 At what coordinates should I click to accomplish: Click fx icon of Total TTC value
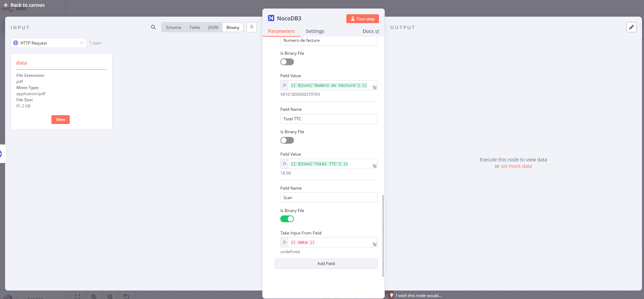pyautogui.click(x=284, y=164)
